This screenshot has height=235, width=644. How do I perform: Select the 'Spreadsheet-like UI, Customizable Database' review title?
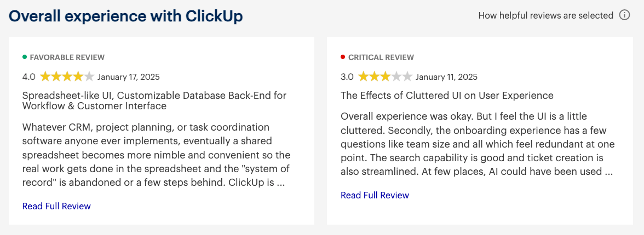tap(154, 101)
